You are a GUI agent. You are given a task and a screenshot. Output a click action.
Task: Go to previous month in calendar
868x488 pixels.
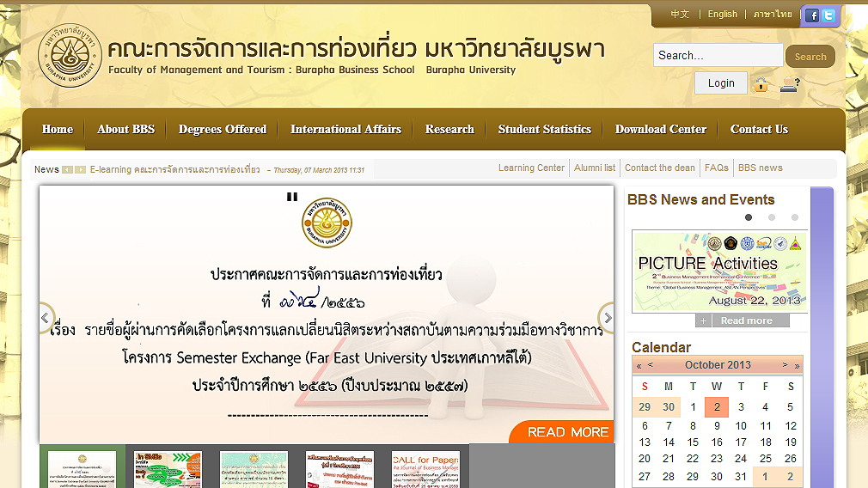(651, 364)
